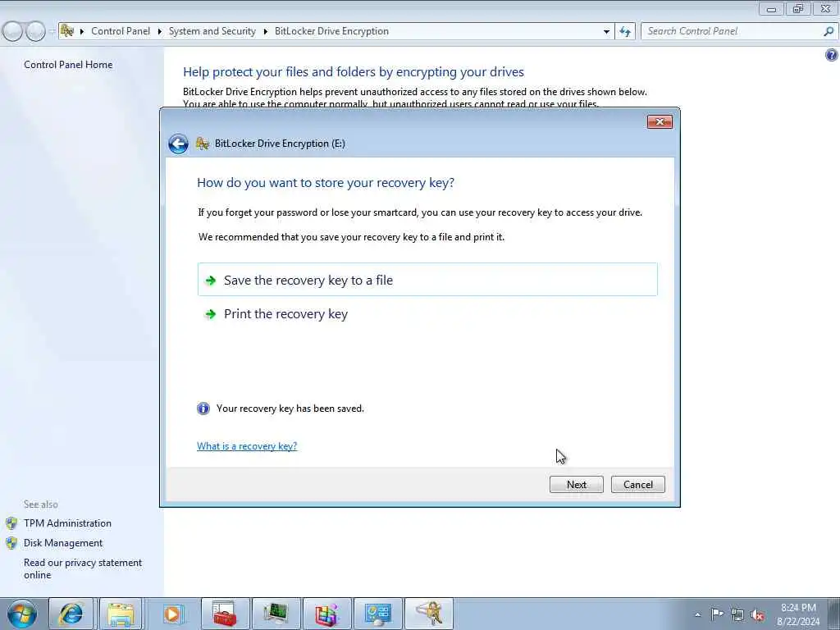
Task: Click the 'See also' heading
Action: tap(41, 504)
